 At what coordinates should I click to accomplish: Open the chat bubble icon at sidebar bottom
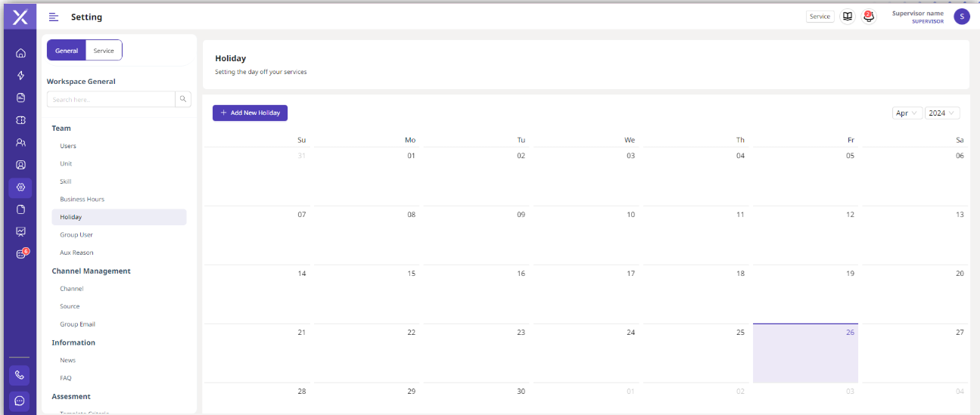coord(20,401)
